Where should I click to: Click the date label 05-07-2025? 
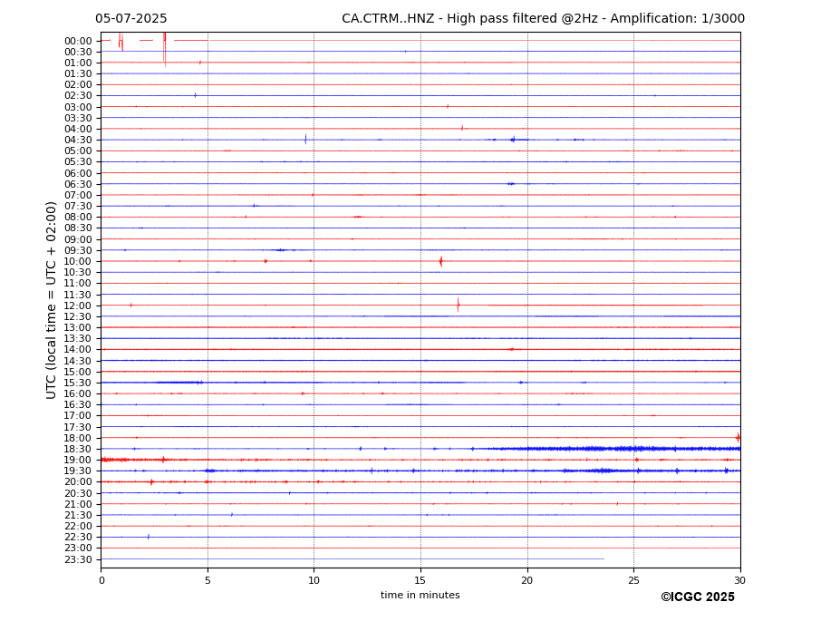click(131, 19)
